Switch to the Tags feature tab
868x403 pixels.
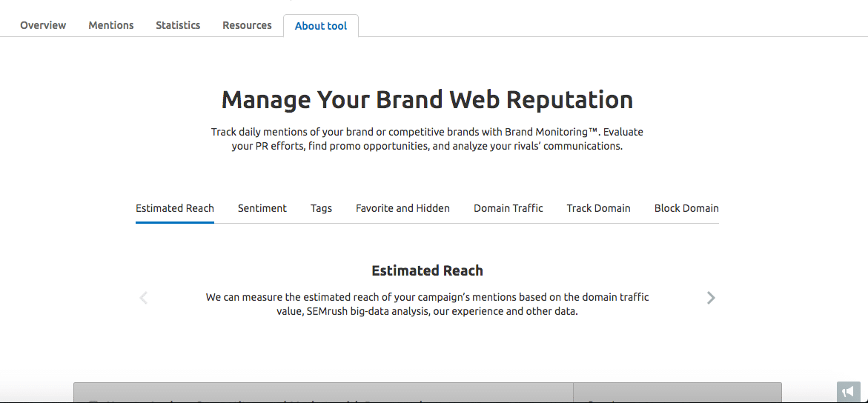tap(321, 208)
